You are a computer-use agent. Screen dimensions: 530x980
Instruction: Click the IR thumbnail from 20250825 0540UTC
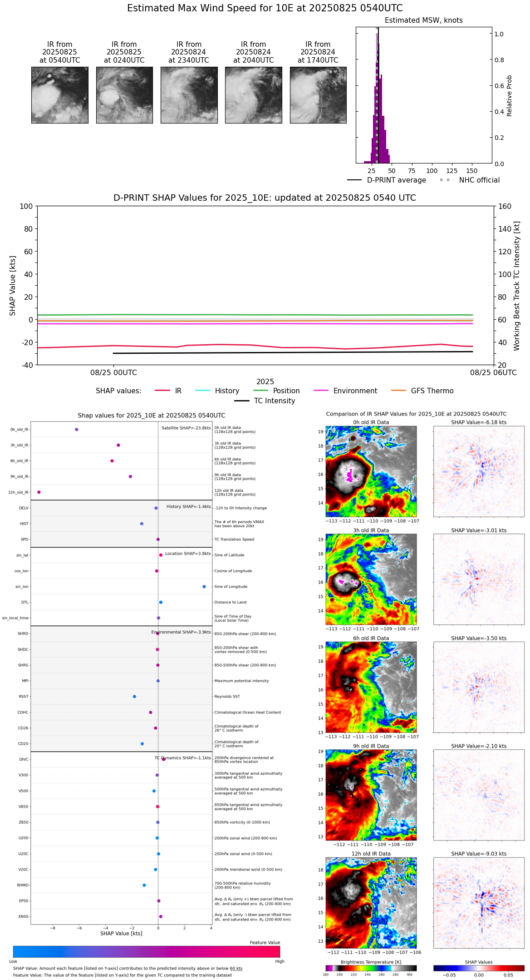[59, 95]
